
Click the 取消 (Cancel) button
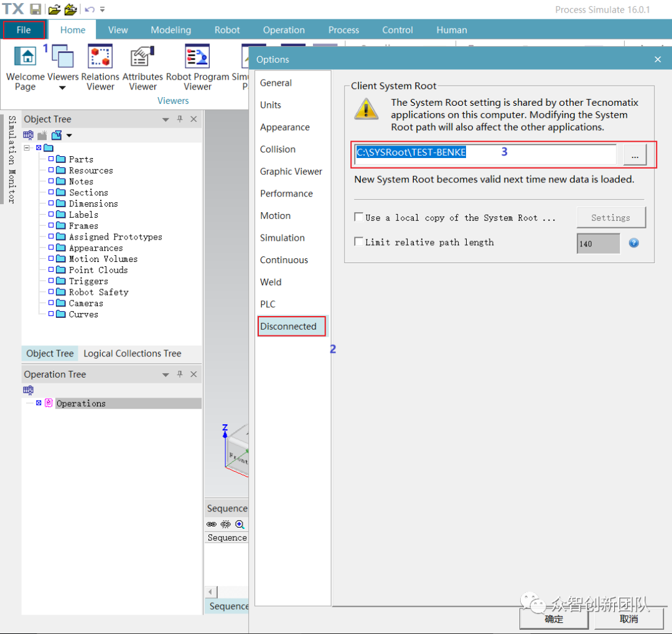coord(628,618)
